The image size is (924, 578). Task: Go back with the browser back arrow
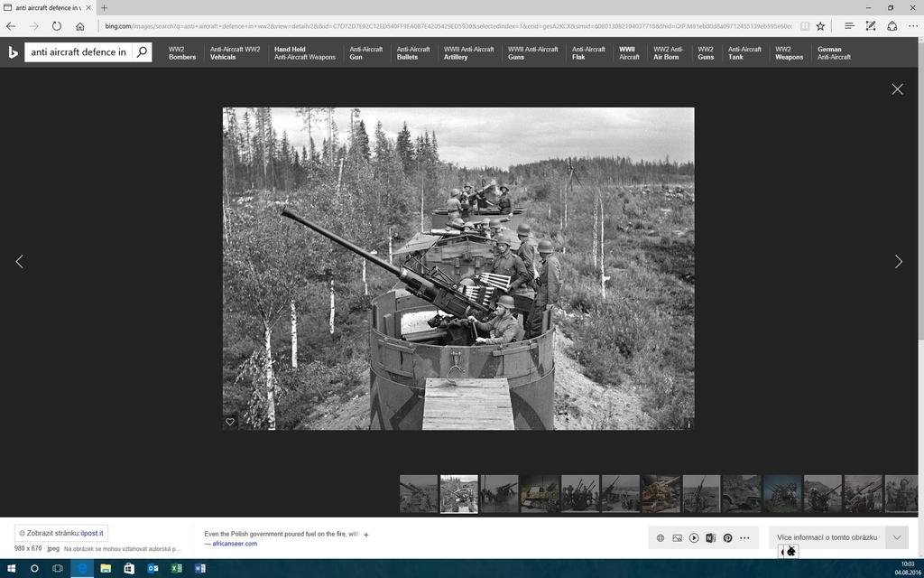(11, 26)
